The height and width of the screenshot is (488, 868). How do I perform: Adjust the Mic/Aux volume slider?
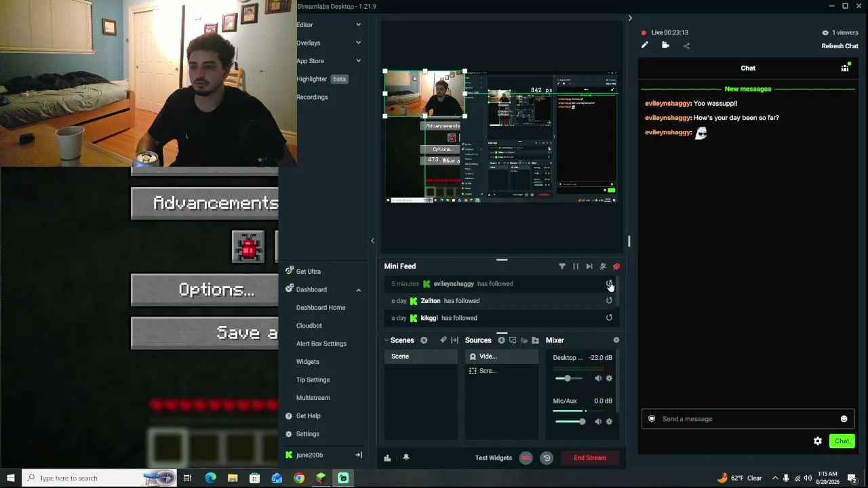click(572, 422)
